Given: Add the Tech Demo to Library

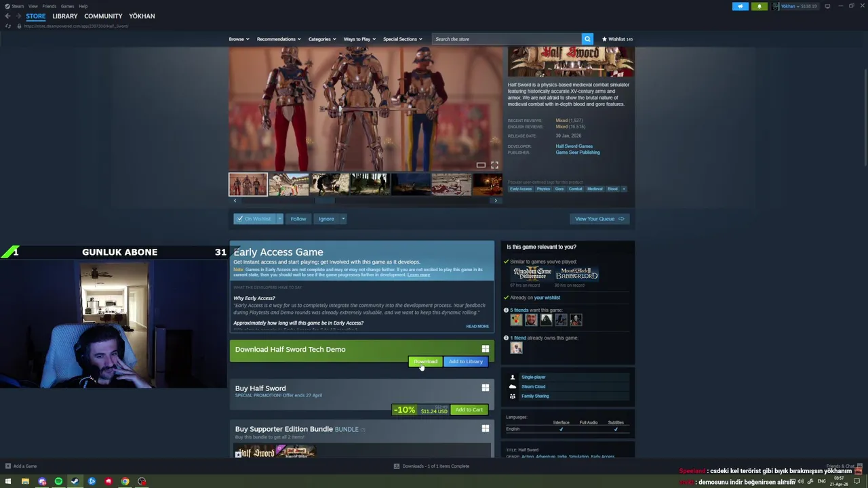Looking at the screenshot, I should coord(465,361).
